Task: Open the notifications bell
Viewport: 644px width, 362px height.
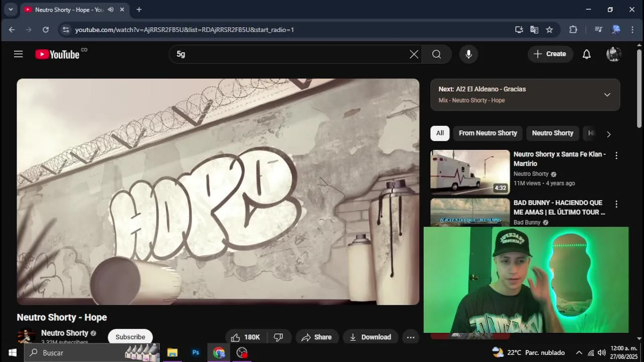Action: click(x=587, y=54)
